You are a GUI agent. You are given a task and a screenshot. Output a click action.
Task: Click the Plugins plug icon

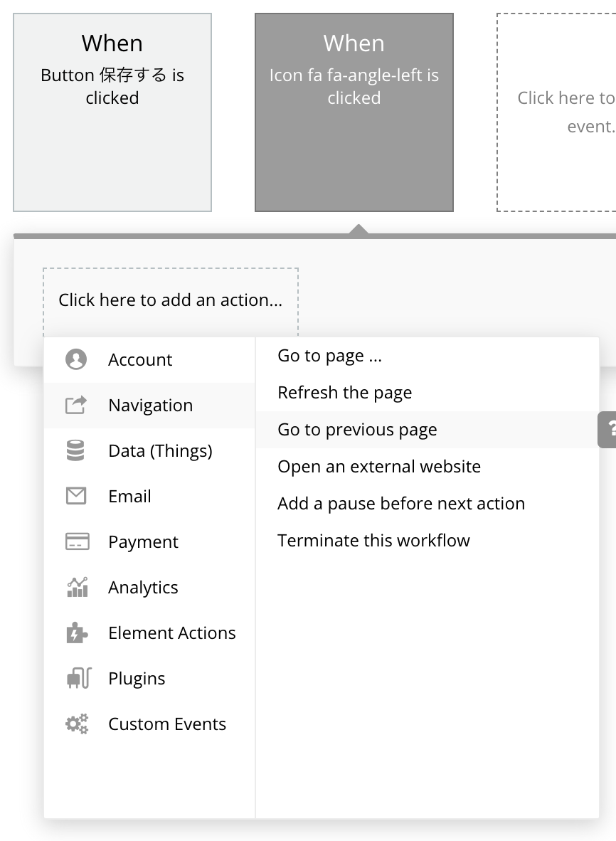[x=78, y=678]
